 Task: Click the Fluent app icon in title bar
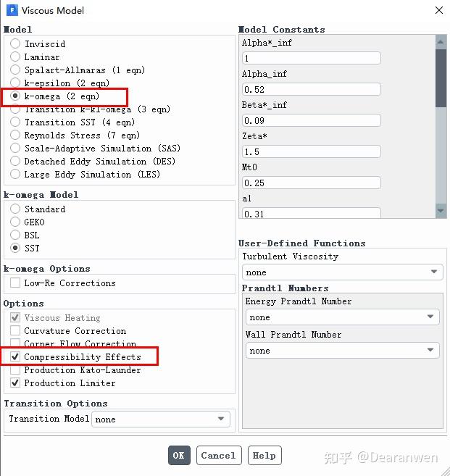pos(12,10)
